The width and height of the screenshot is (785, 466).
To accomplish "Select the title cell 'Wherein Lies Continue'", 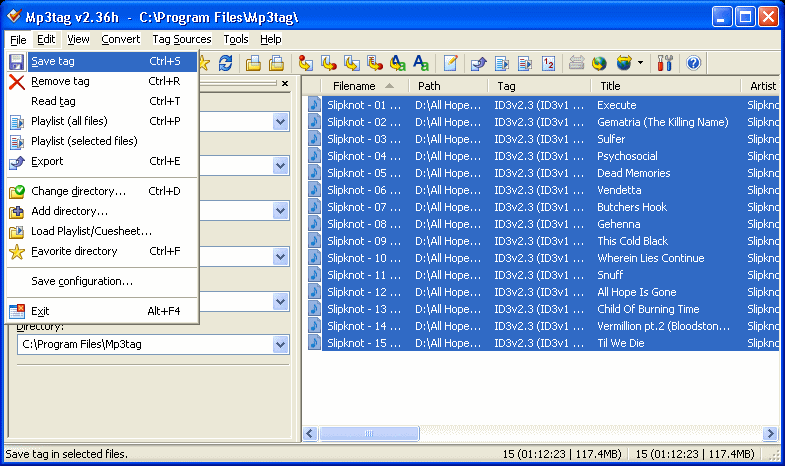I will 650,258.
